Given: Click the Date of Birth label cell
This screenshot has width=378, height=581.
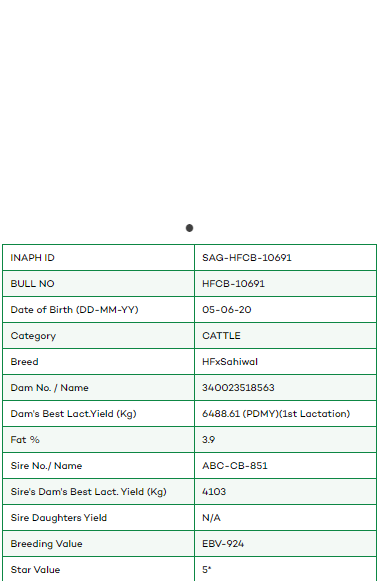Looking at the screenshot, I should [98, 309].
